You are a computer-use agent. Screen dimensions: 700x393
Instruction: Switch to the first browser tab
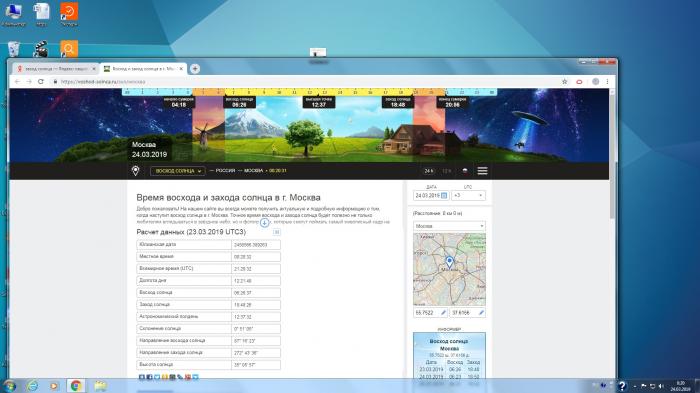tap(54, 69)
